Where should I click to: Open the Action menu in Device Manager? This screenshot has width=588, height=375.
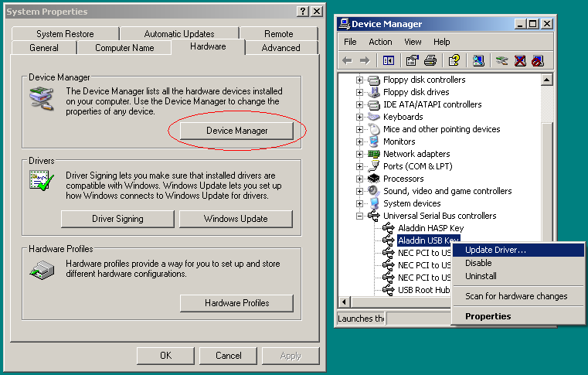click(x=380, y=42)
